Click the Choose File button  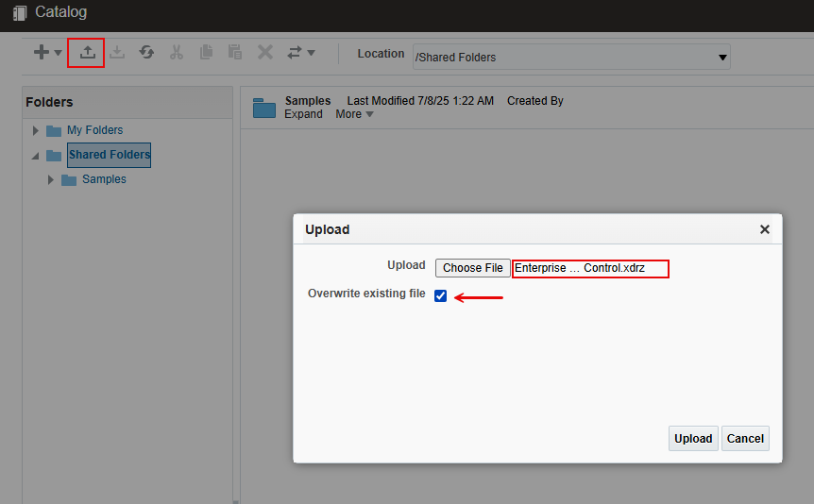[472, 268]
